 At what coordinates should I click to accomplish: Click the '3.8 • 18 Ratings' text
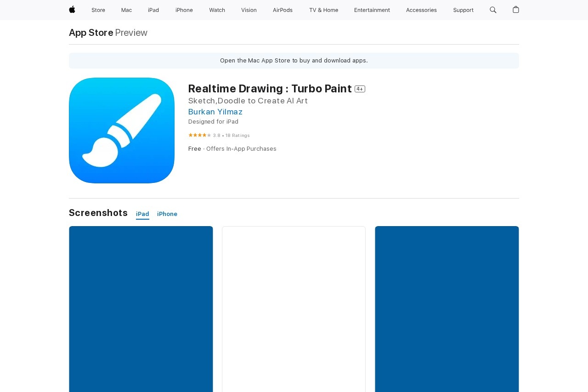[x=232, y=136]
